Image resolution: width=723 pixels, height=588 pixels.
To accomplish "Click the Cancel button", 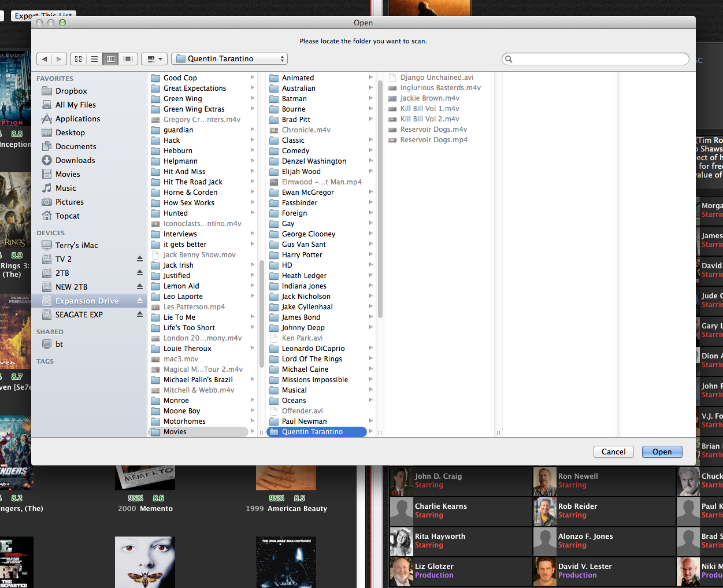I will 613,452.
